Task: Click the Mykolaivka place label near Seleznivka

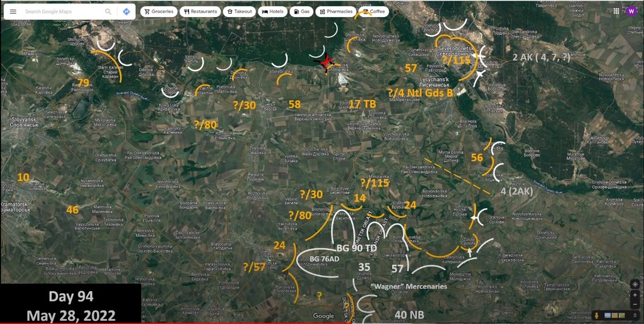Action: click(x=104, y=121)
